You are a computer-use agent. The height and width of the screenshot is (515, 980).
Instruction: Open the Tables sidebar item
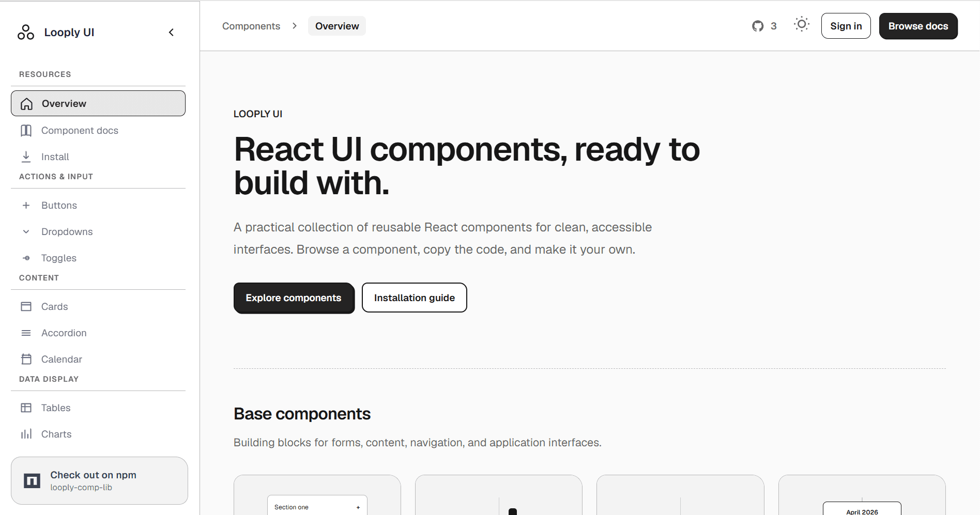pos(98,408)
